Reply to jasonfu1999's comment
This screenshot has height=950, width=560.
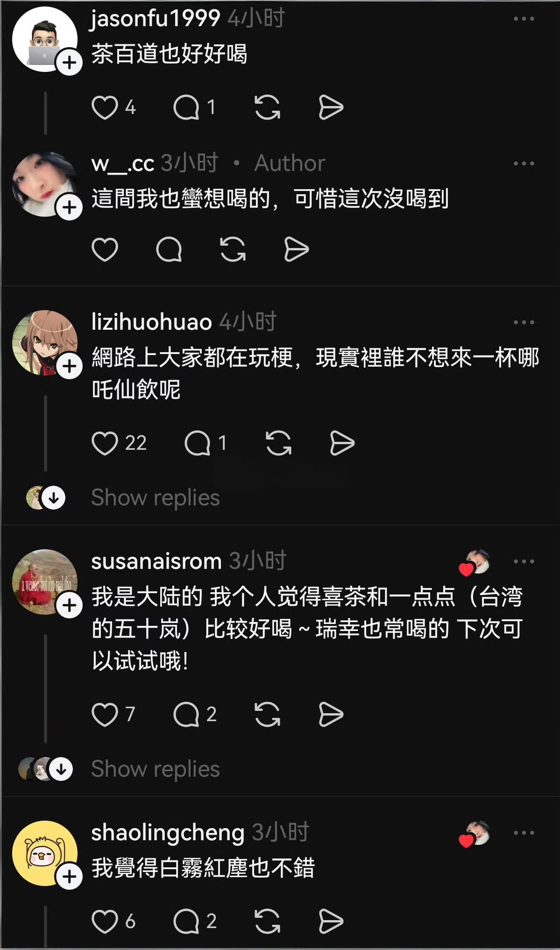pos(186,107)
